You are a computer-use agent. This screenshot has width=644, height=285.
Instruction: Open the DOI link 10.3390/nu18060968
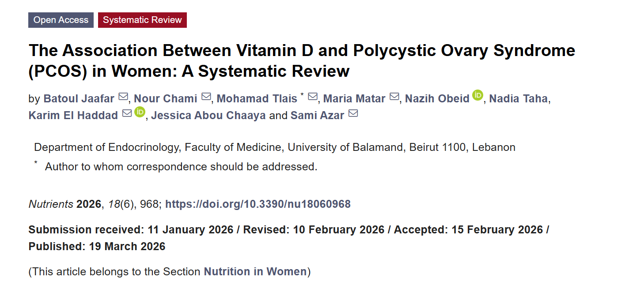tap(258, 204)
